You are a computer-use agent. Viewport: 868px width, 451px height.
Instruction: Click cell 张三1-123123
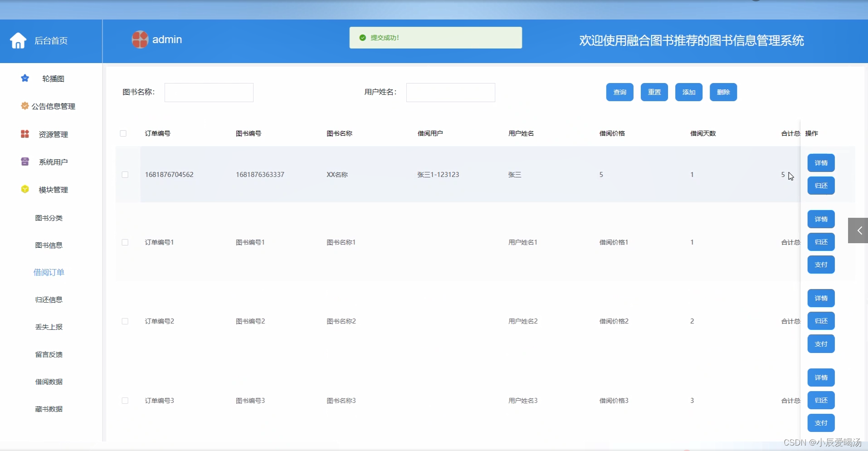click(x=438, y=175)
